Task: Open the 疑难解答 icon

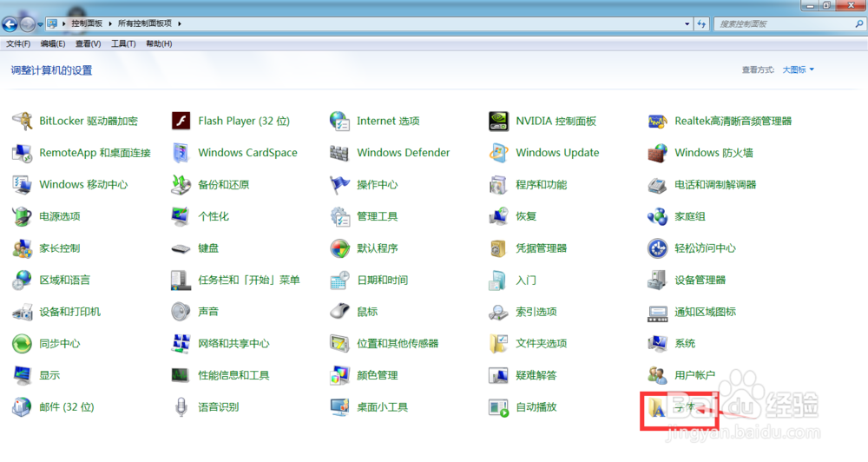Action: (499, 375)
